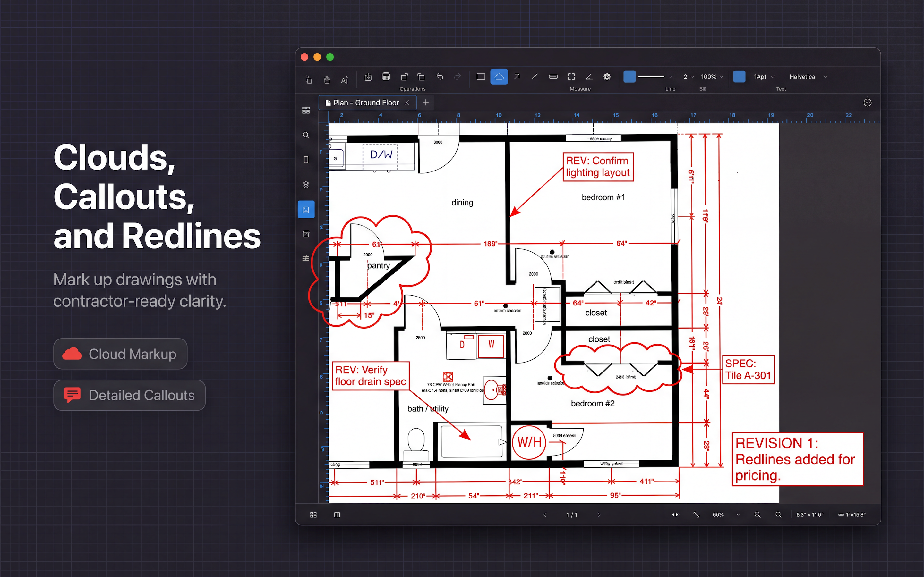Open the Layers panel in sidebar
Image resolution: width=924 pixels, height=577 pixels.
click(x=306, y=185)
